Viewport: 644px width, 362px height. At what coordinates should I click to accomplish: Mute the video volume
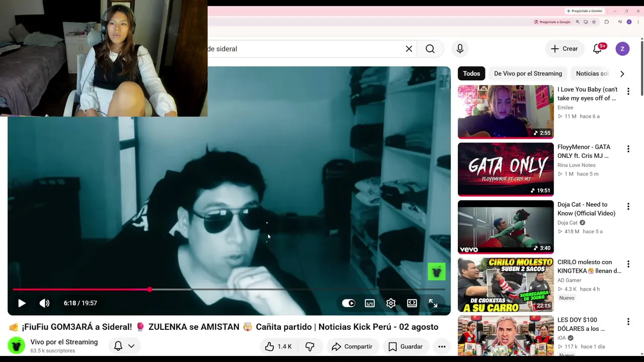click(x=45, y=303)
